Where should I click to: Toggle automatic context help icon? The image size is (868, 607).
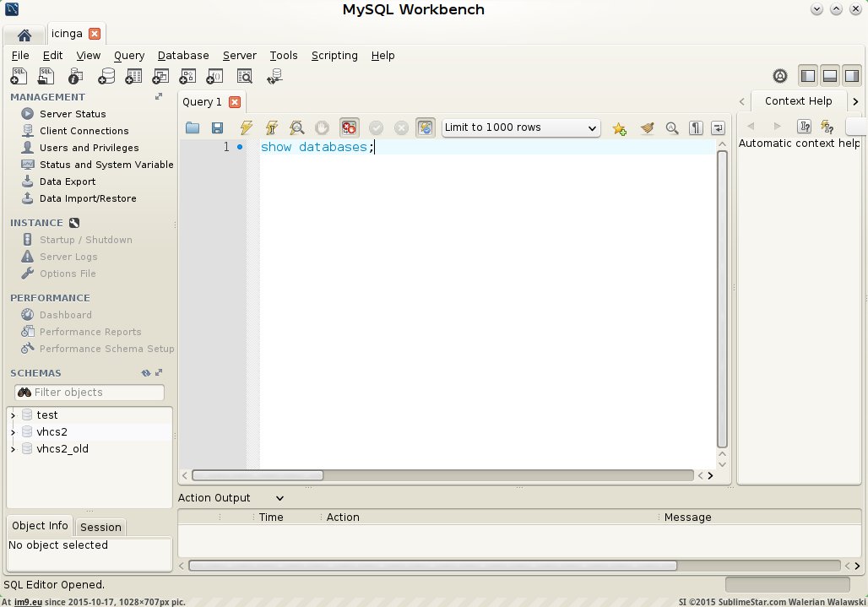click(827, 127)
